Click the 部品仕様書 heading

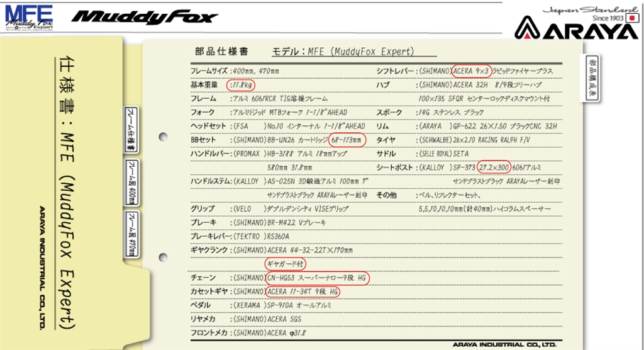(221, 52)
